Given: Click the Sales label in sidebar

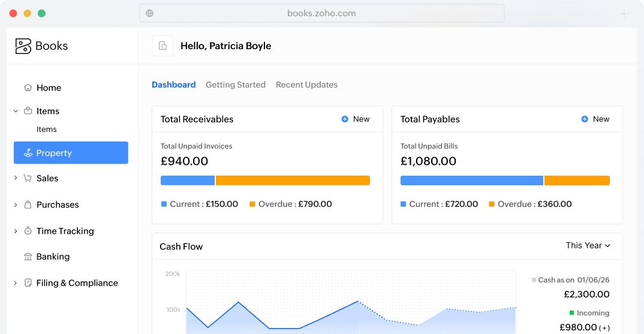Looking at the screenshot, I should click(47, 178).
